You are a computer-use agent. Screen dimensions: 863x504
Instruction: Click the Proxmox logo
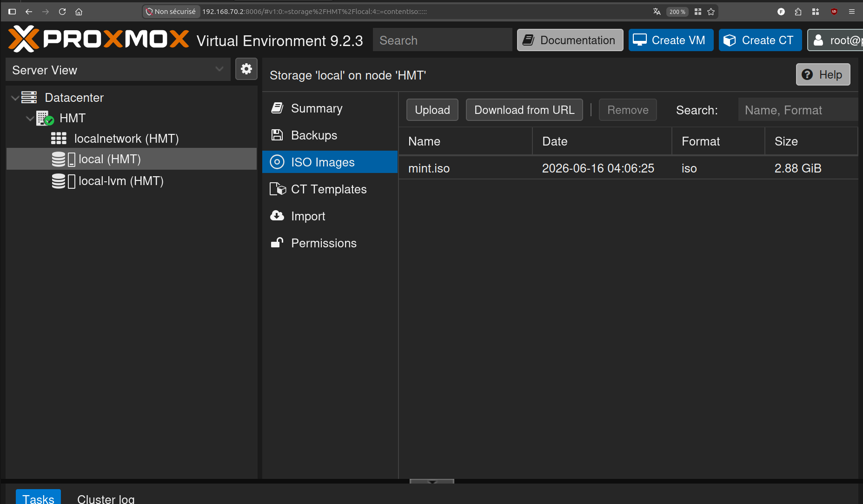click(x=99, y=39)
